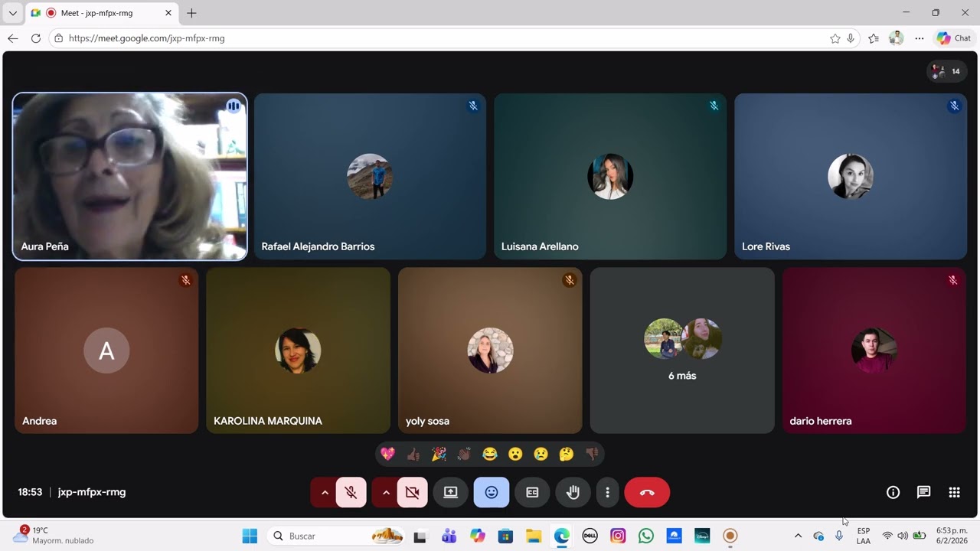The image size is (980, 551).
Task: Turn on closed captions
Action: point(532,493)
